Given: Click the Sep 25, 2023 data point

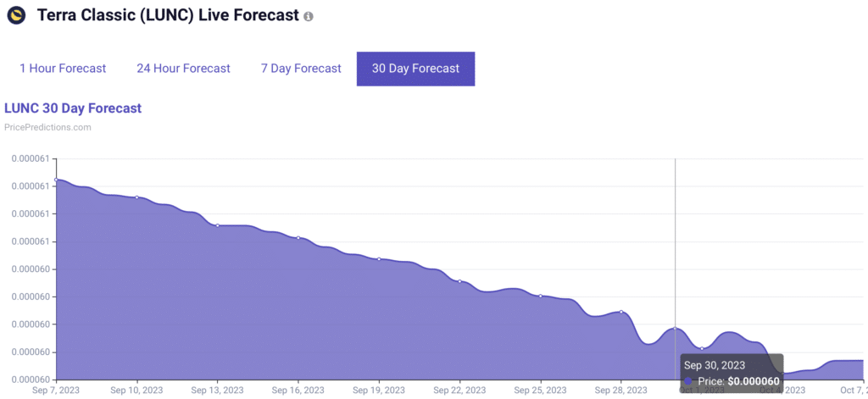Looking at the screenshot, I should [540, 296].
